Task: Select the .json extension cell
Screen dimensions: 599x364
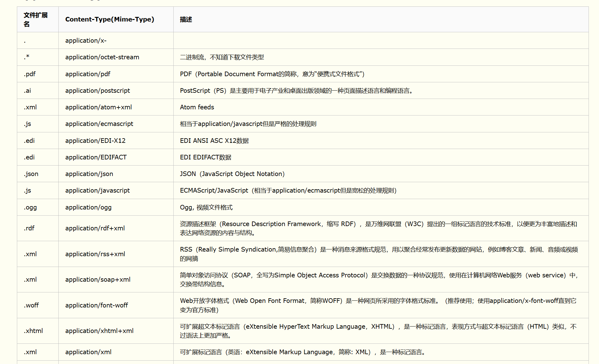Action: pyautogui.click(x=31, y=174)
